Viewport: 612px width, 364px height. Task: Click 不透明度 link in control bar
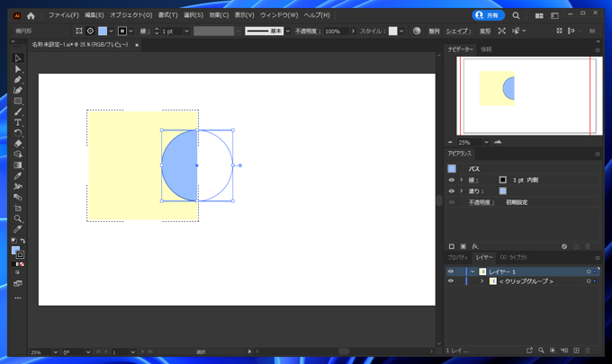pyautogui.click(x=308, y=31)
